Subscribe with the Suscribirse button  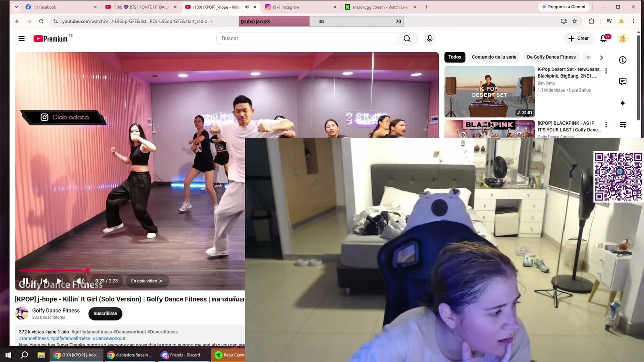pyautogui.click(x=105, y=314)
